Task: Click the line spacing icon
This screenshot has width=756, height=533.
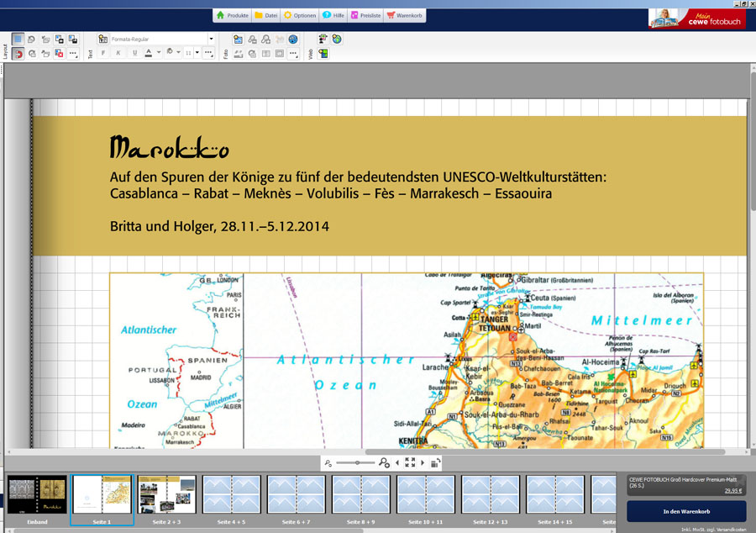Action: (x=188, y=53)
